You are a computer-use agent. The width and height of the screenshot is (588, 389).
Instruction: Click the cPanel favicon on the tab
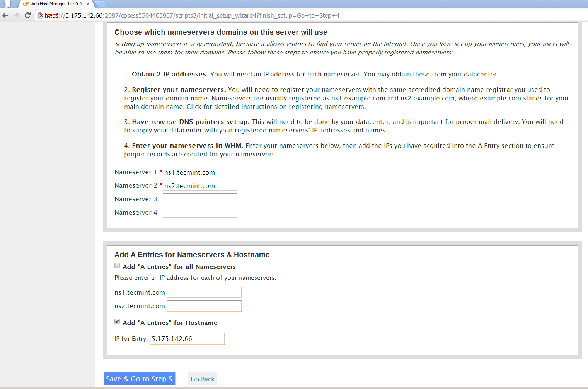pyautogui.click(x=26, y=4)
